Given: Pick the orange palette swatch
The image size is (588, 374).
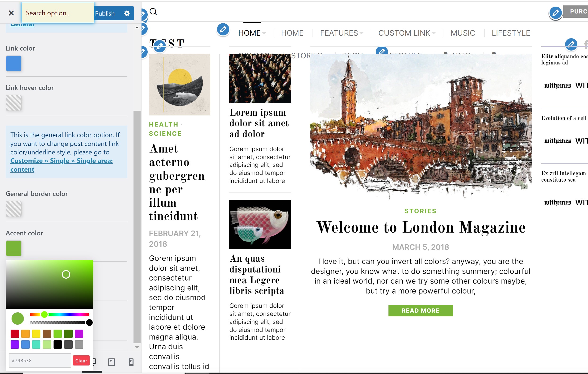Looking at the screenshot, I should click(25, 334).
